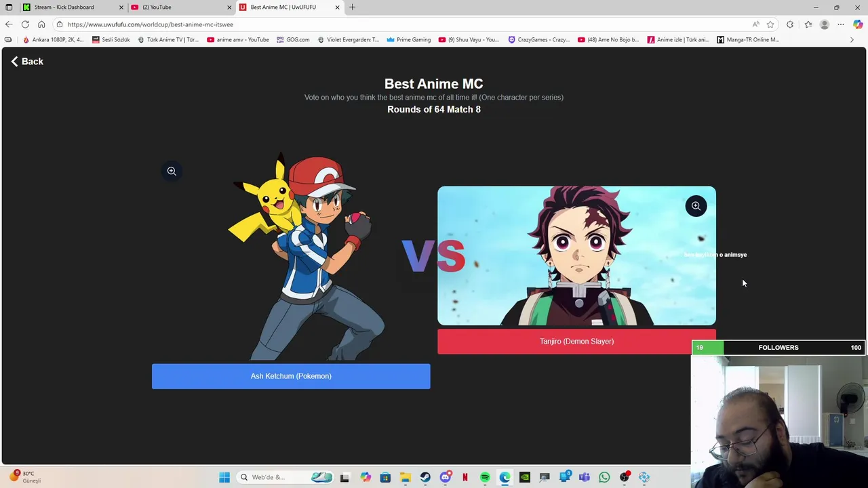Select the Tanjiro character picture

point(576,256)
